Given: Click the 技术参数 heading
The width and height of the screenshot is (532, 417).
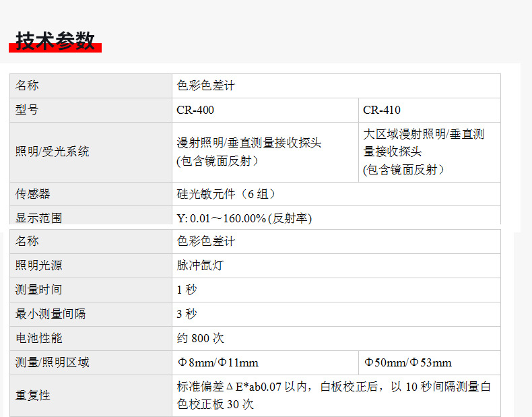Looking at the screenshot, I should pos(55,41).
